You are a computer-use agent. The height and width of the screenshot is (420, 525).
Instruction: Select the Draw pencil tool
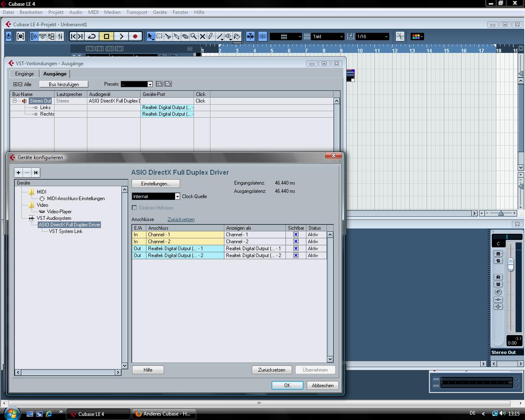click(211, 37)
